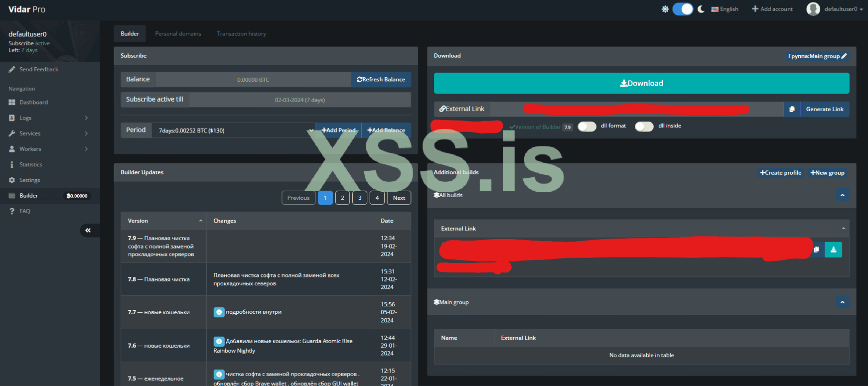Expand the Logs submenu chevron

86,118
